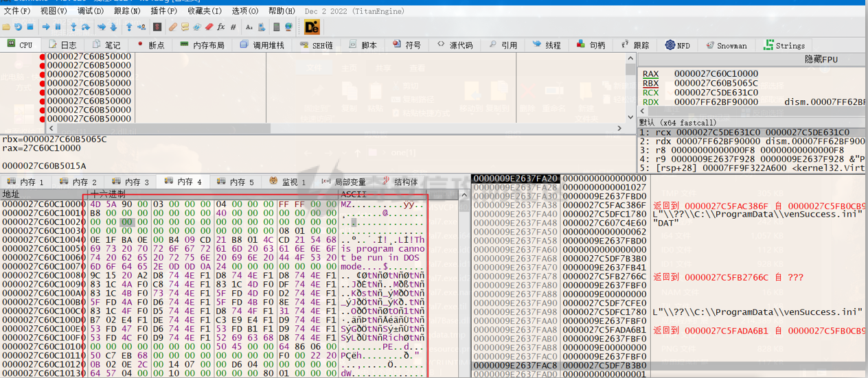Click the Trace Into icon

tap(102, 27)
